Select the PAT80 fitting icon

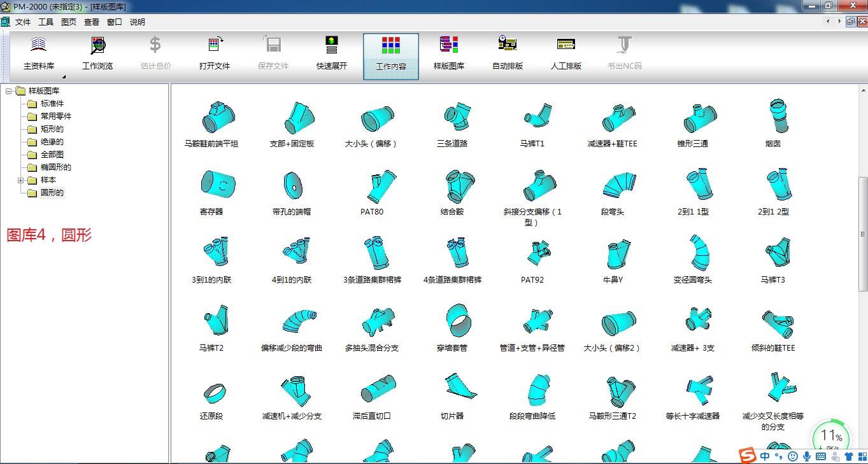point(381,186)
